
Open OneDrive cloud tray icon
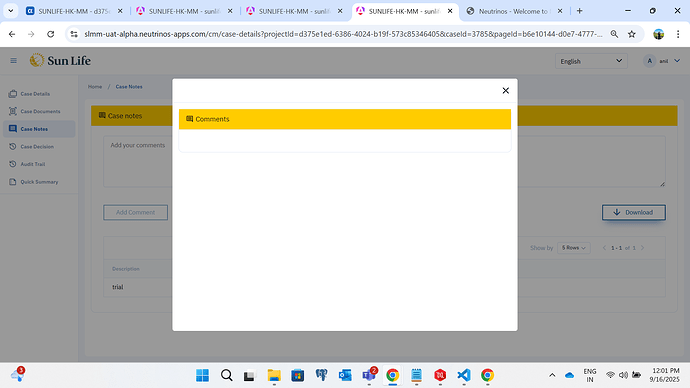tap(569, 375)
